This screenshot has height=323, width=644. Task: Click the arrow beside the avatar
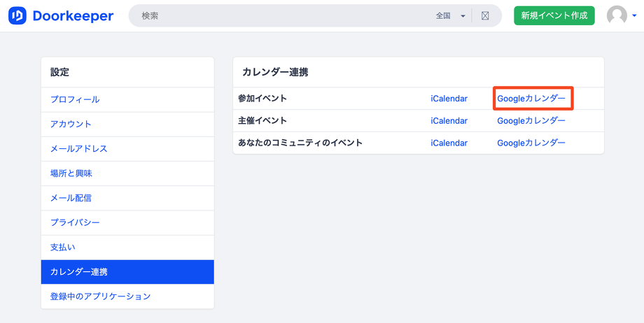pyautogui.click(x=633, y=15)
